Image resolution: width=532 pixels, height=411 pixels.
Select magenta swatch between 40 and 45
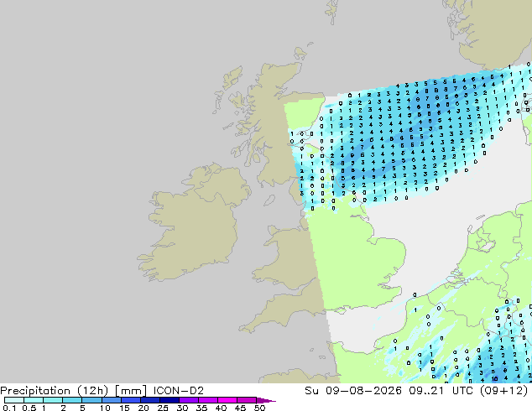click(x=227, y=400)
